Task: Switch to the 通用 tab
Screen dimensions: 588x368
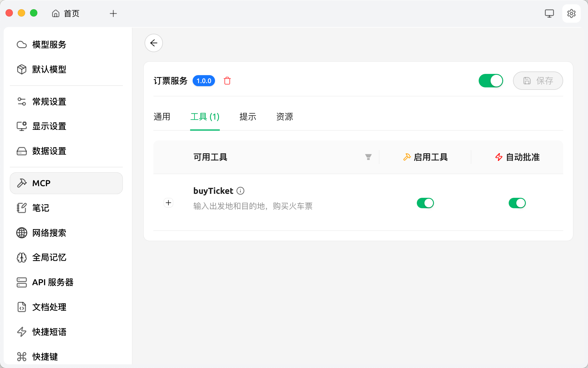Action: point(162,117)
